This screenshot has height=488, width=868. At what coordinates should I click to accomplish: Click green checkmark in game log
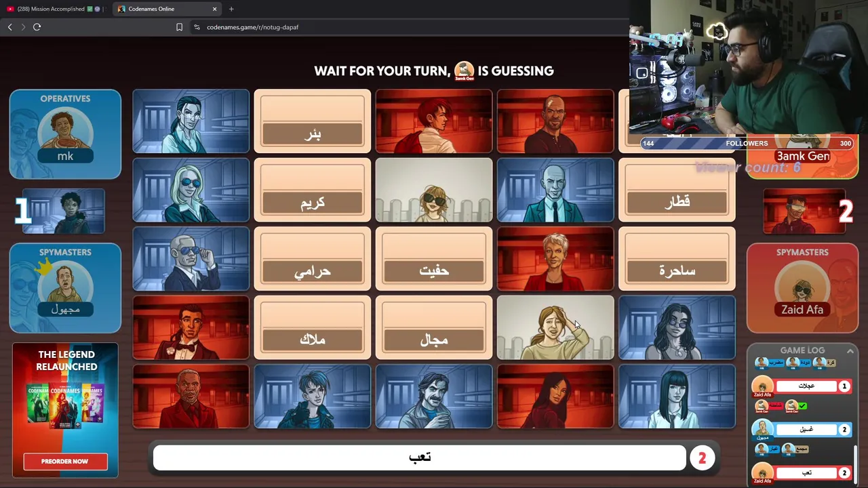coord(802,406)
